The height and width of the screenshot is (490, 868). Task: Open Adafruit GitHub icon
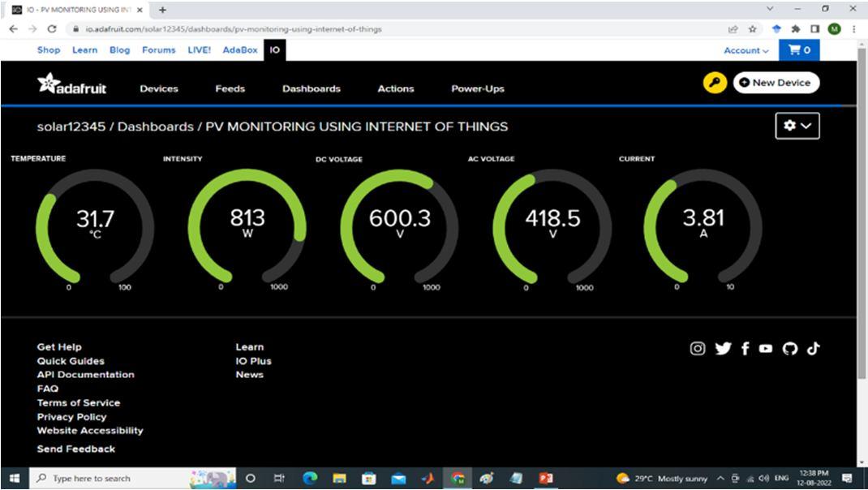pos(790,348)
